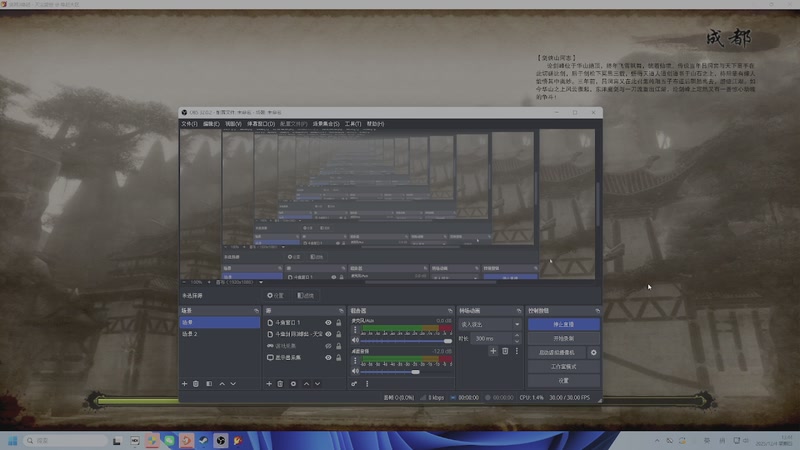Adjust 麦克风/Aux volume slider

point(406,341)
